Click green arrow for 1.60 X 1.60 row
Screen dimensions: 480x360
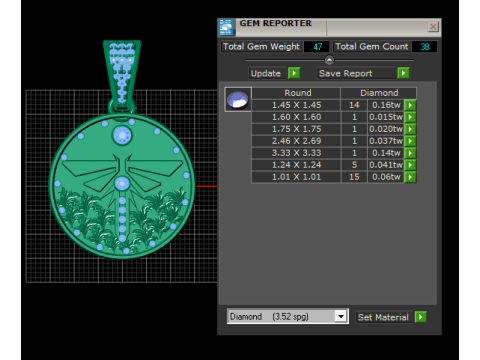410,117
